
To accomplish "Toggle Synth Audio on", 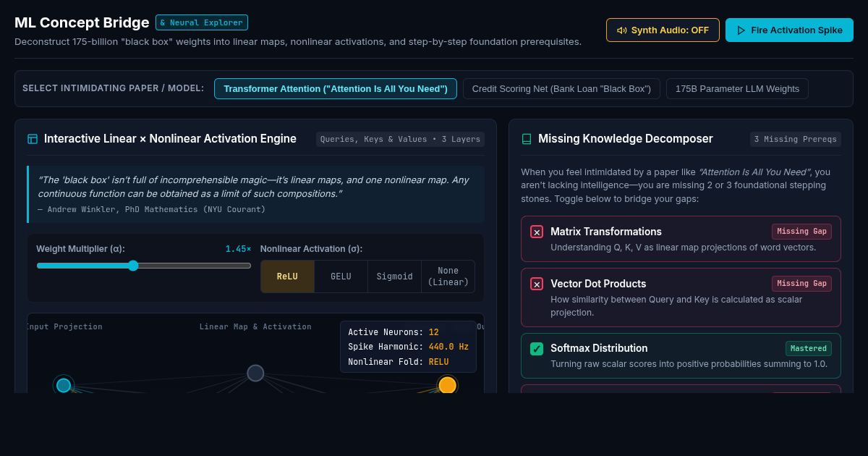I will (663, 30).
